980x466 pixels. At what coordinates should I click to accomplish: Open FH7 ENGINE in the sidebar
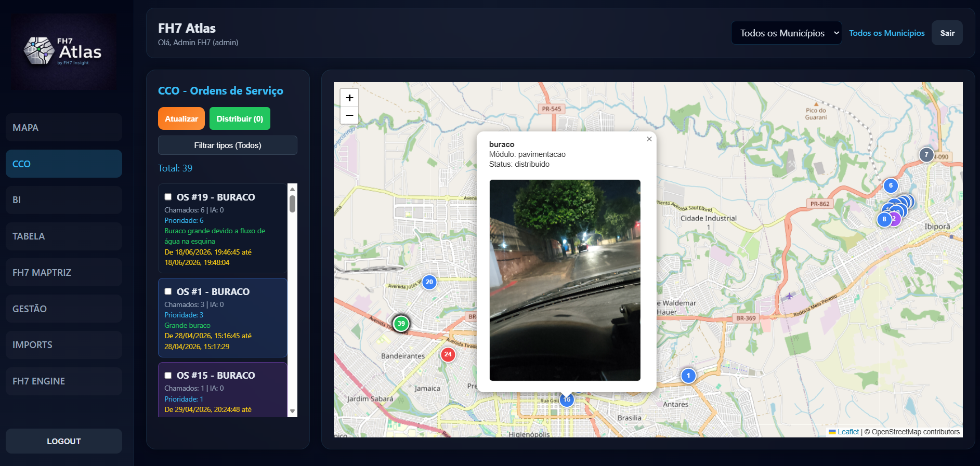pos(64,381)
